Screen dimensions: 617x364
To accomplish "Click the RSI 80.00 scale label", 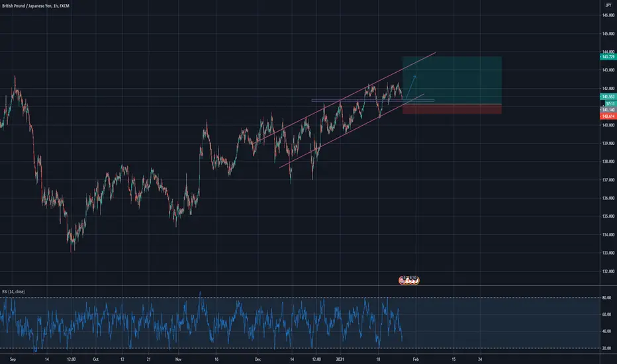I will 606,298.
